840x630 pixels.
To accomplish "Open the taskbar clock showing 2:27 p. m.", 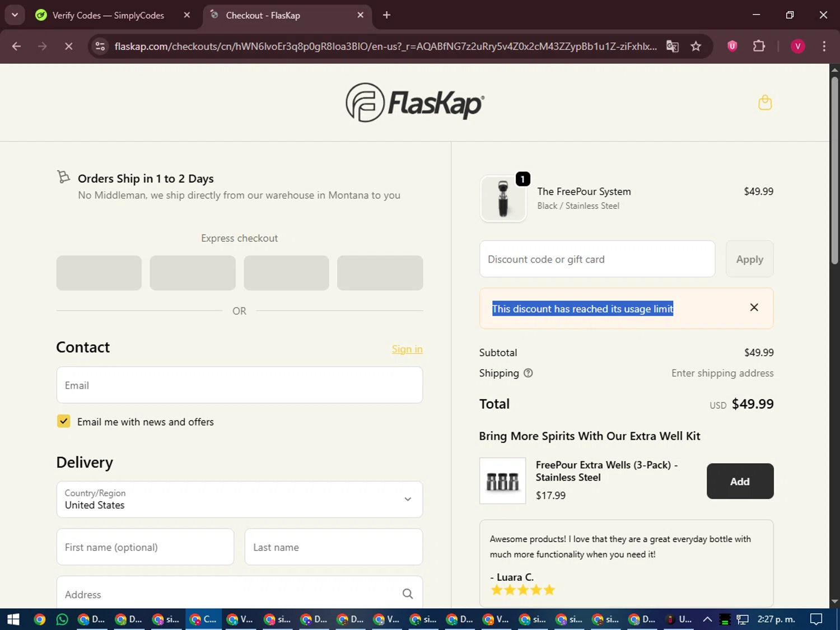I will [776, 619].
